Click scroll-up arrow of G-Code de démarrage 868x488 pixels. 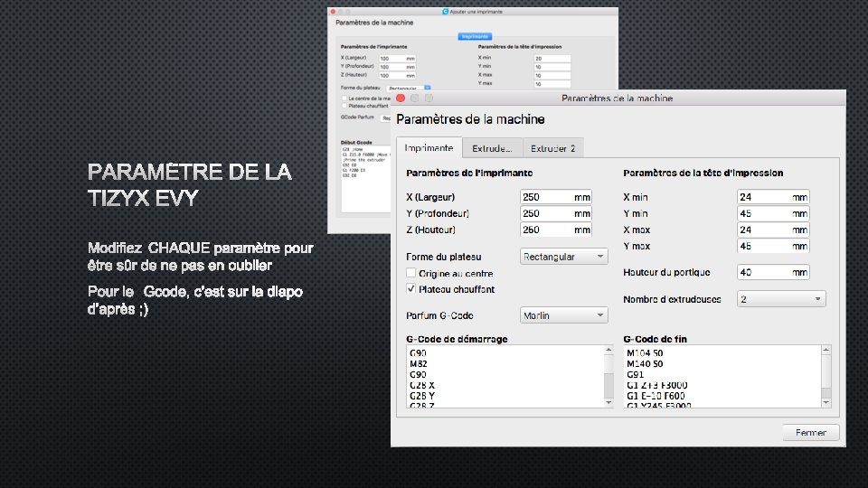click(609, 350)
